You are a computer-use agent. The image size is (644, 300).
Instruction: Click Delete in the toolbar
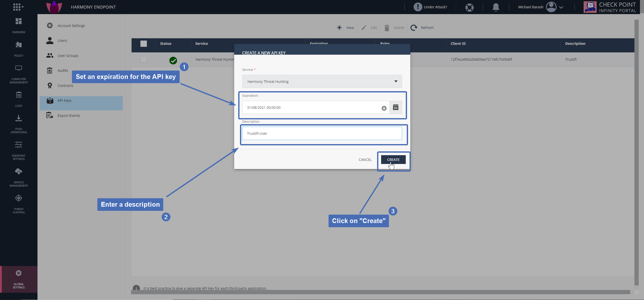[x=394, y=28]
